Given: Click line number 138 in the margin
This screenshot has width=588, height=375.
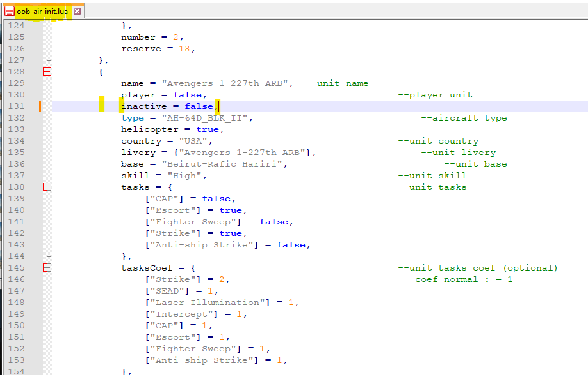Looking at the screenshot, I should 16,187.
